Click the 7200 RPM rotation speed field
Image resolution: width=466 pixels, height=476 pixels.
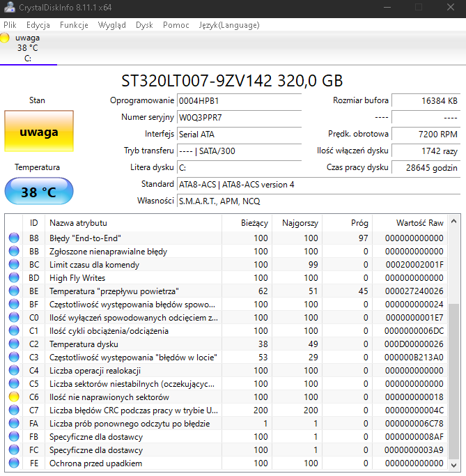[x=426, y=135]
